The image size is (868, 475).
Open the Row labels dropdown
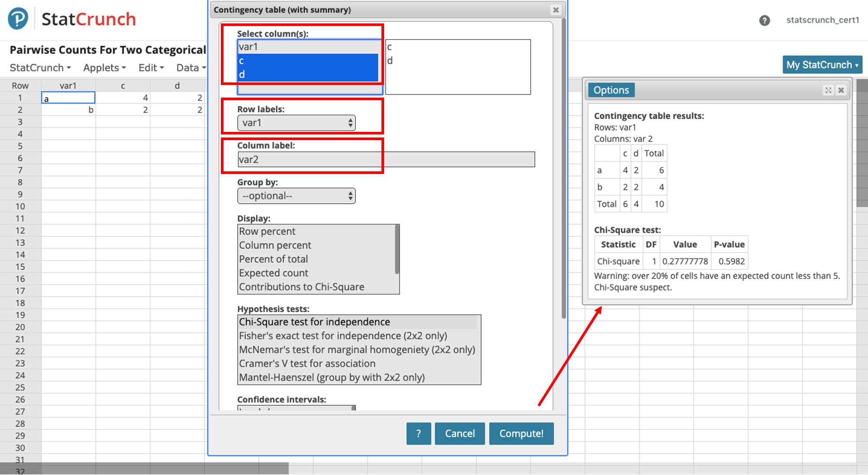(296, 123)
